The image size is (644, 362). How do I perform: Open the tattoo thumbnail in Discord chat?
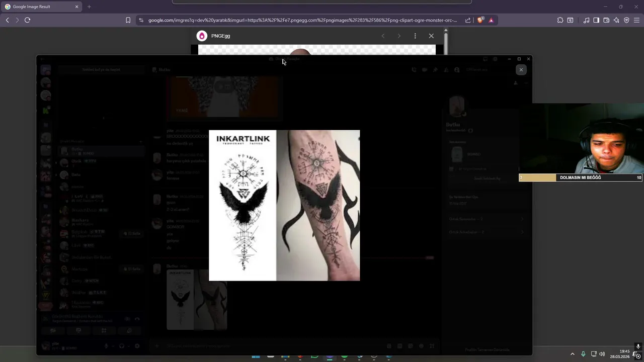coord(197,300)
